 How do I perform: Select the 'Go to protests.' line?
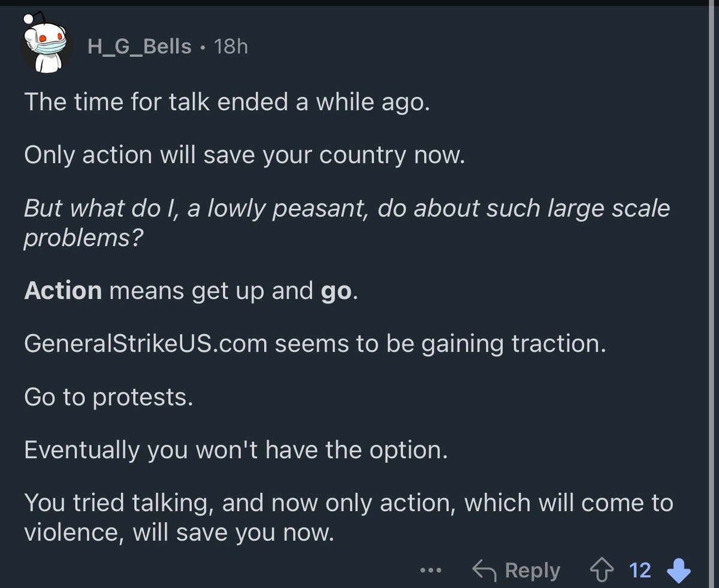(x=109, y=397)
